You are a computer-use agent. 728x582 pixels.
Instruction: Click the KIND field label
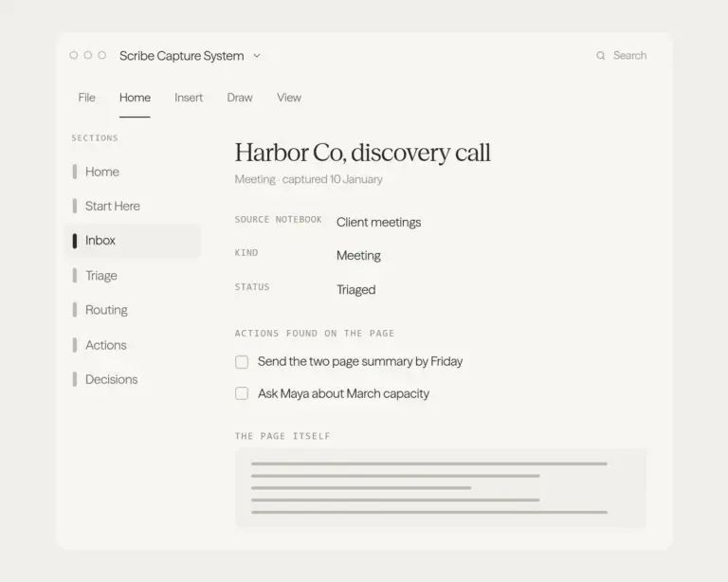tap(246, 252)
